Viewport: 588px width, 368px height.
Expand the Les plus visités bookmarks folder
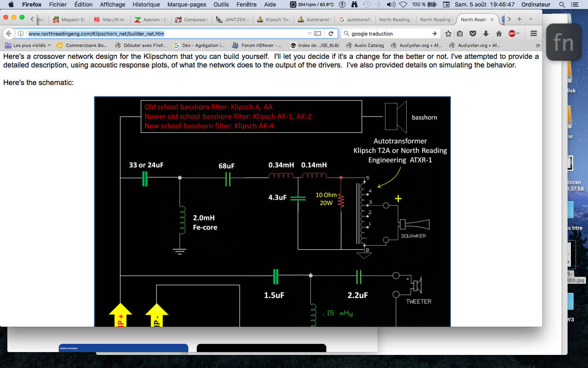pyautogui.click(x=28, y=45)
